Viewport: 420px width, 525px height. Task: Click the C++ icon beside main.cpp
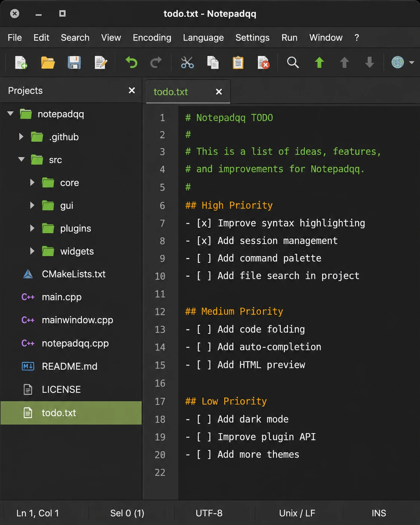pyautogui.click(x=28, y=297)
